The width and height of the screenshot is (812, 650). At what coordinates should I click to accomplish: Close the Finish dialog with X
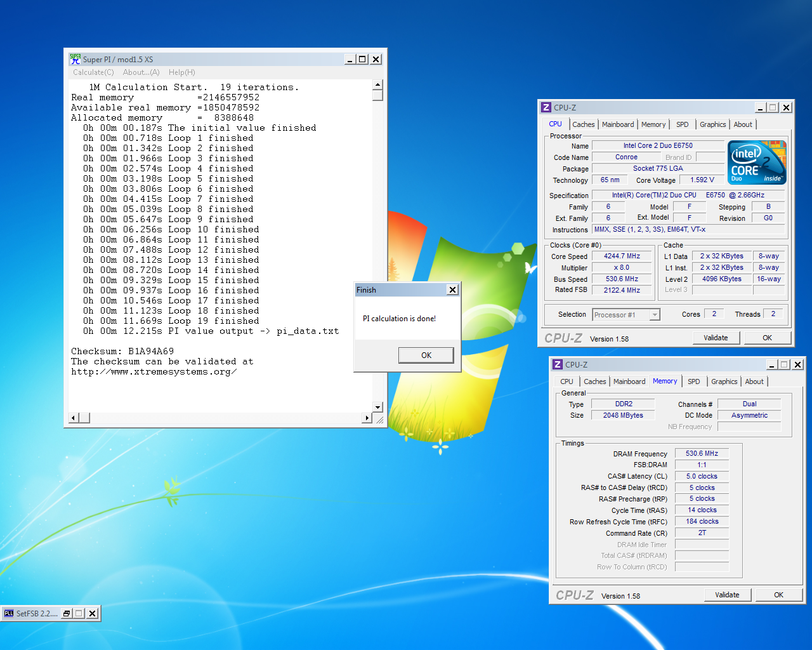tap(452, 289)
